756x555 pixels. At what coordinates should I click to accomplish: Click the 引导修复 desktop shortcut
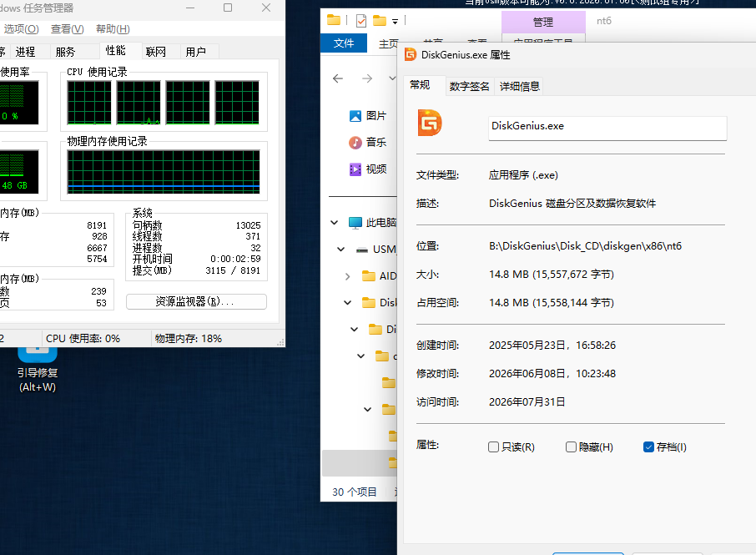click(38, 369)
